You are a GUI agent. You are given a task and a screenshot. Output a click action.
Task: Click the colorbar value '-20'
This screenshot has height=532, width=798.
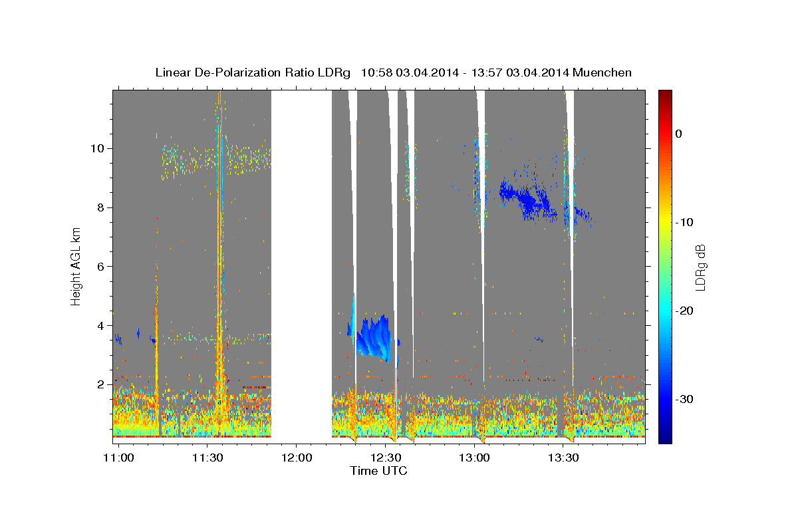click(x=684, y=311)
